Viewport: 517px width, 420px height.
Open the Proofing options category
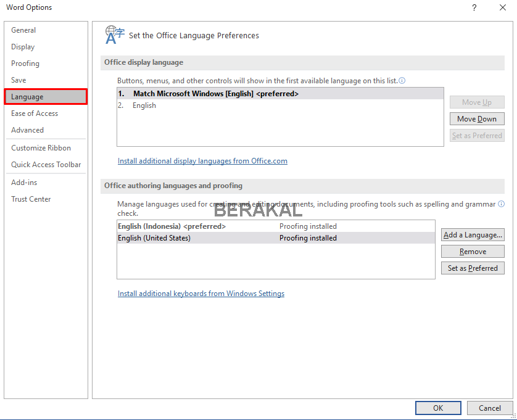click(x=46, y=64)
